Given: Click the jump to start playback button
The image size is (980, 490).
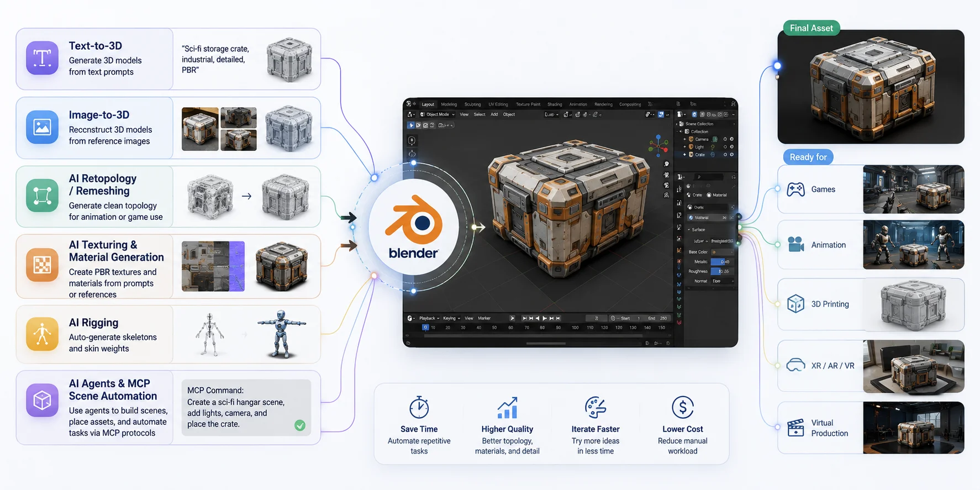Looking at the screenshot, I should 524,318.
